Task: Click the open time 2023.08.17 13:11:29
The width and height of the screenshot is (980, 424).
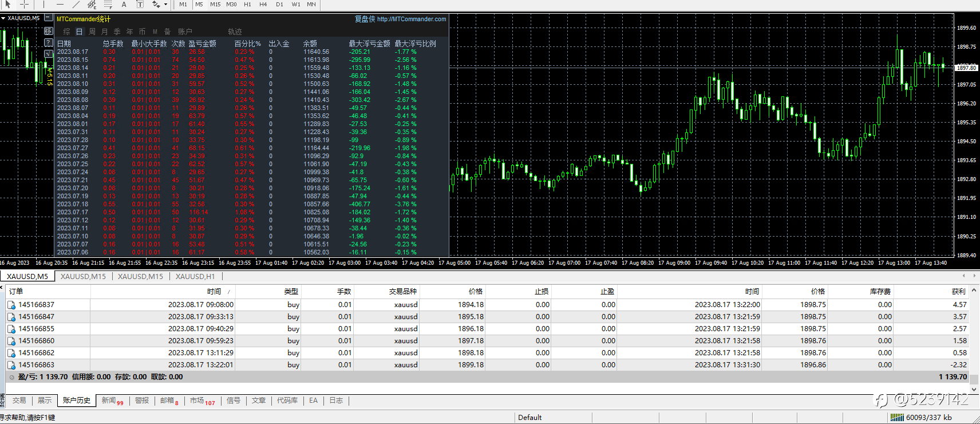Action: (x=201, y=353)
